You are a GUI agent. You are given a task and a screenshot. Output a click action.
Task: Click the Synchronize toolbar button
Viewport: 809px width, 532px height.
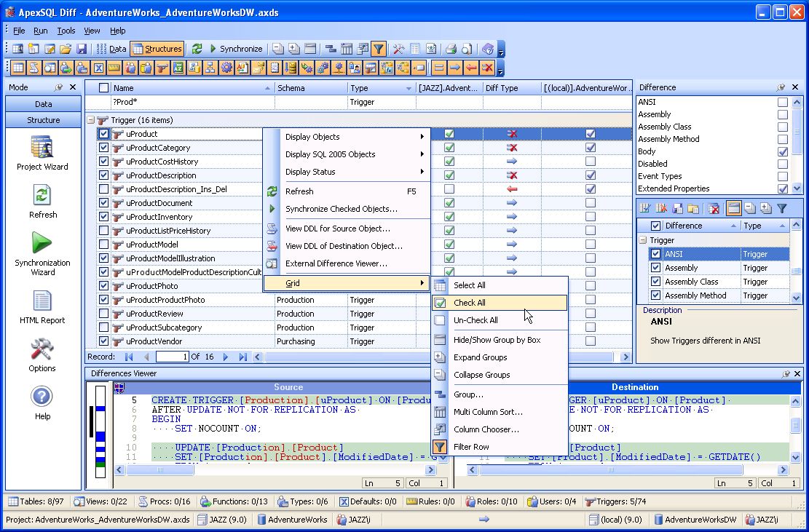236,49
